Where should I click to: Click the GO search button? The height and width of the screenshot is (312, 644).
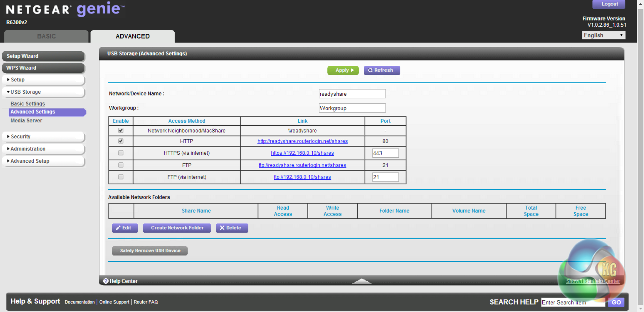[616, 302]
